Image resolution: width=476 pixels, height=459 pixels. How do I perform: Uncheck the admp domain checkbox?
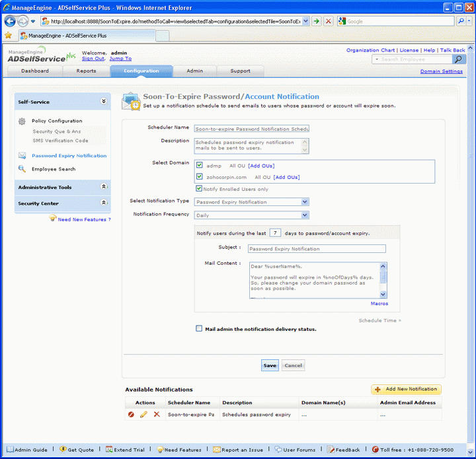199,165
